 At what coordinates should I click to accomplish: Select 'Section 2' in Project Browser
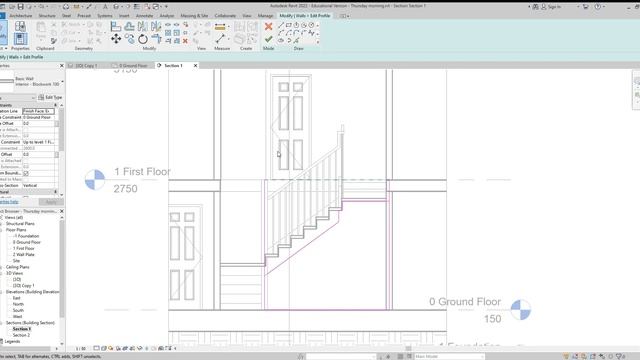pyautogui.click(x=21, y=335)
